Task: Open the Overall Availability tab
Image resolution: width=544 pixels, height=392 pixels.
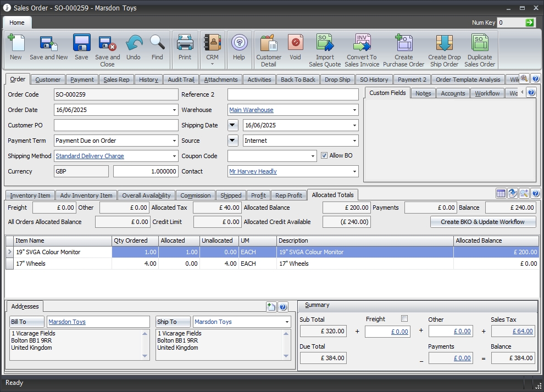Action: tap(146, 195)
